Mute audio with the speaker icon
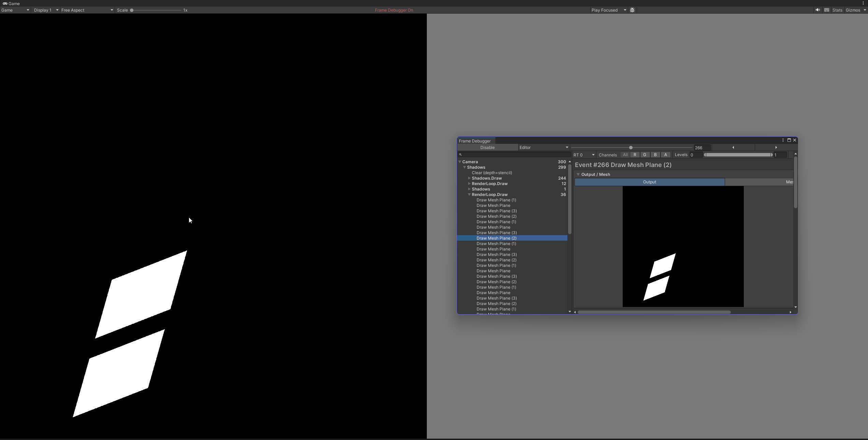Screen dimensions: 868x440 pos(818,10)
